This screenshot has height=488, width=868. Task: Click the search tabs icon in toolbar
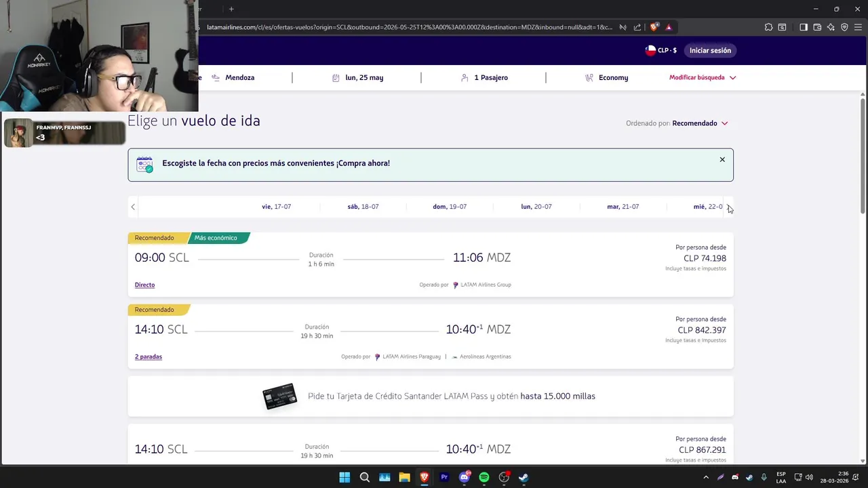782,27
